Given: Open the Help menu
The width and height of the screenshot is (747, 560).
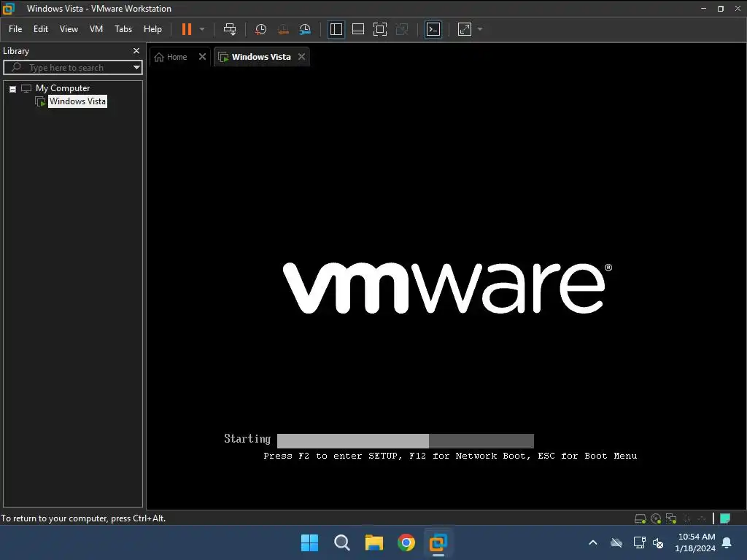Looking at the screenshot, I should 152,29.
